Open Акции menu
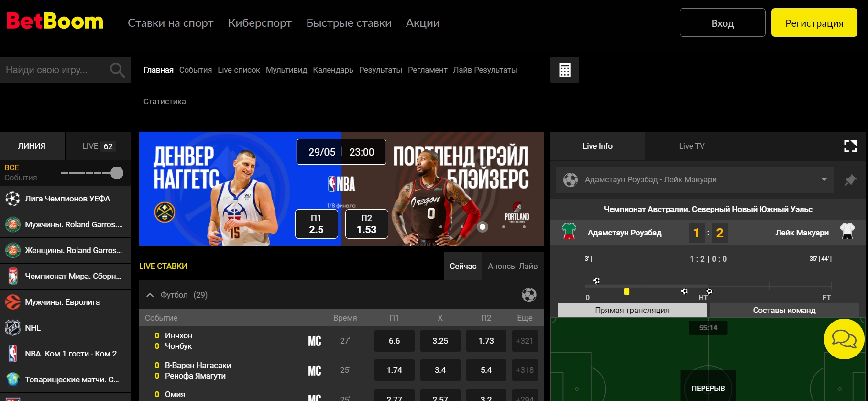Image resolution: width=868 pixels, height=401 pixels. point(423,23)
